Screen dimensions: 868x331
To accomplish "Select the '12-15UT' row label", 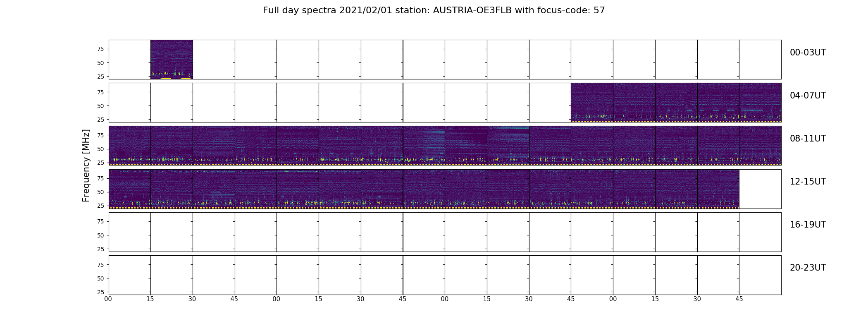I will 808,182.
